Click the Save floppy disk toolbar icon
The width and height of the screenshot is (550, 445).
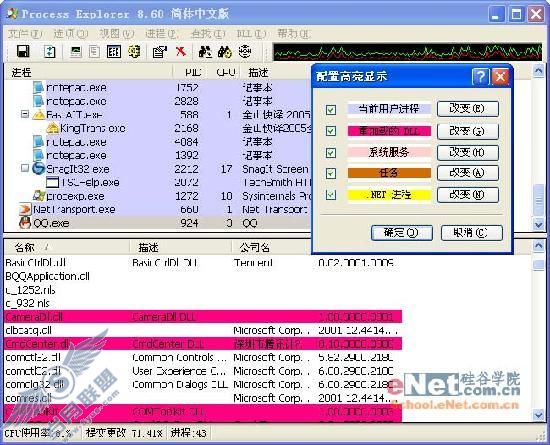pyautogui.click(x=24, y=52)
